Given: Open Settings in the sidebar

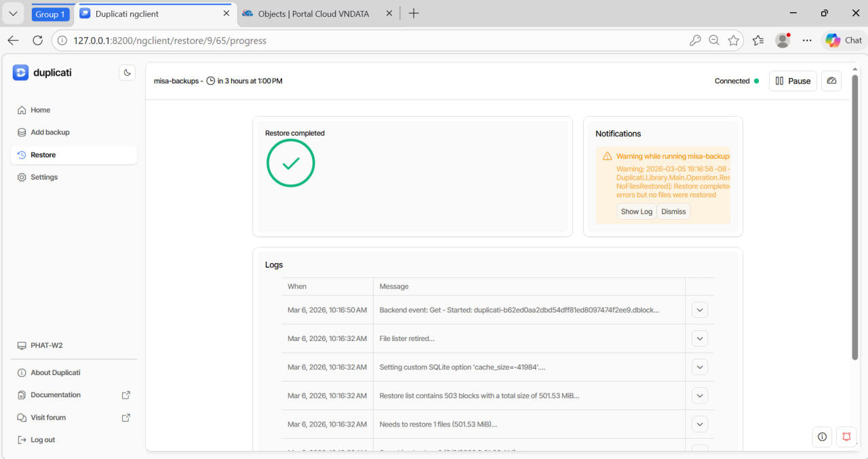Looking at the screenshot, I should coord(44,177).
